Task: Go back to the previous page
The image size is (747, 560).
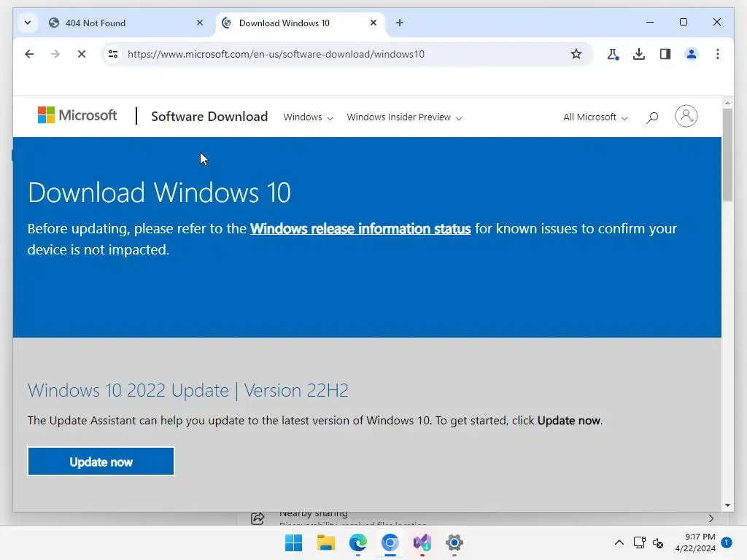Action: point(29,54)
